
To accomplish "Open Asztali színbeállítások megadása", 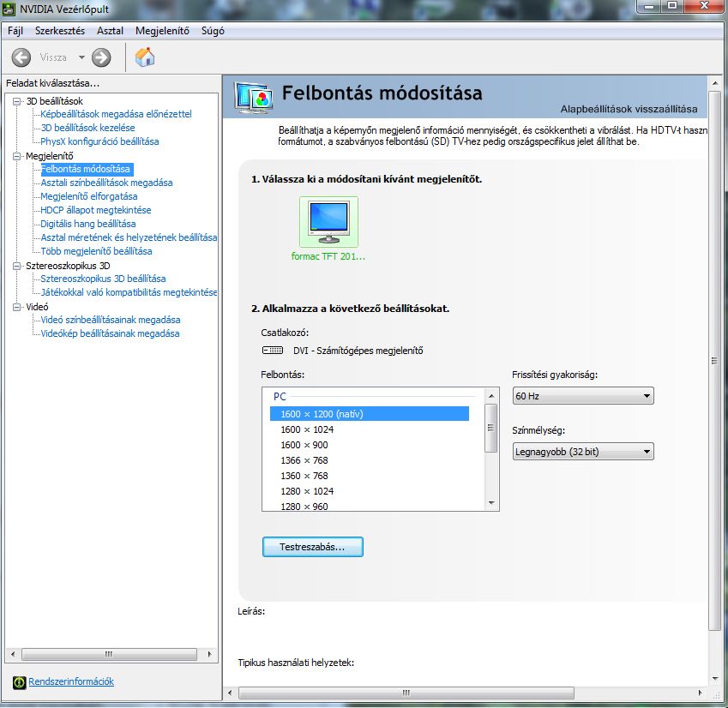I will [106, 183].
